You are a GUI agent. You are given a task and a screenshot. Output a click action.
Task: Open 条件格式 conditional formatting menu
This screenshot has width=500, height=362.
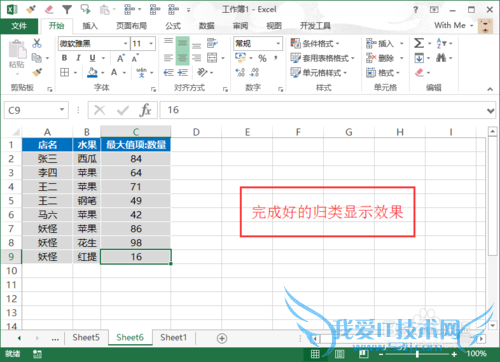315,44
